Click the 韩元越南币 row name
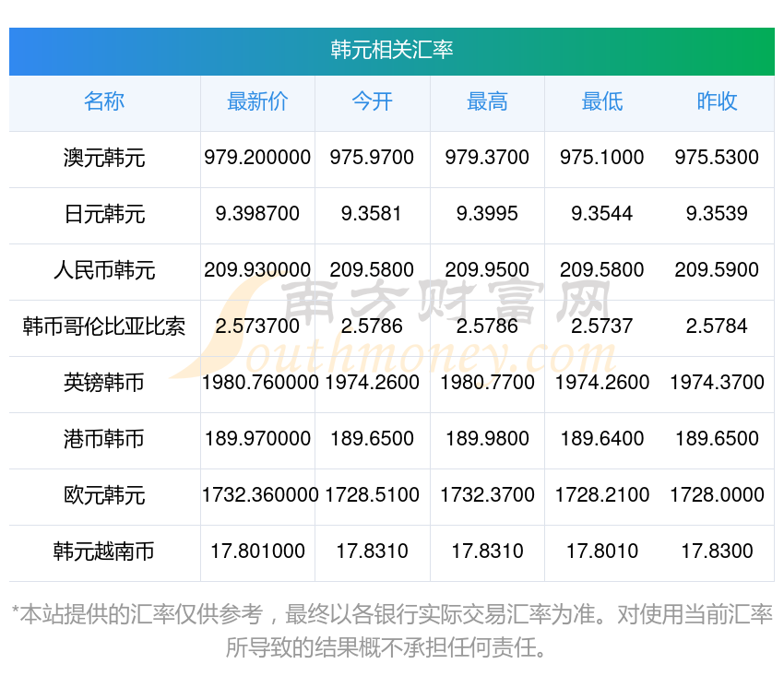Screen dimensions: 784x676 pos(104,551)
